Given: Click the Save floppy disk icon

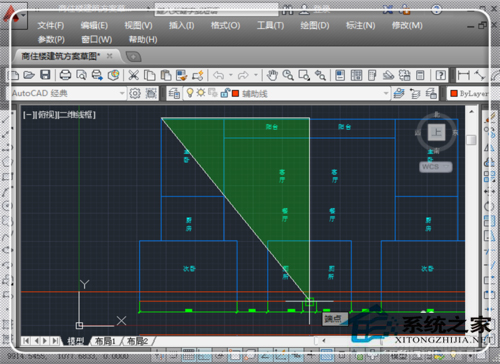Looking at the screenshot, I should 45,75.
